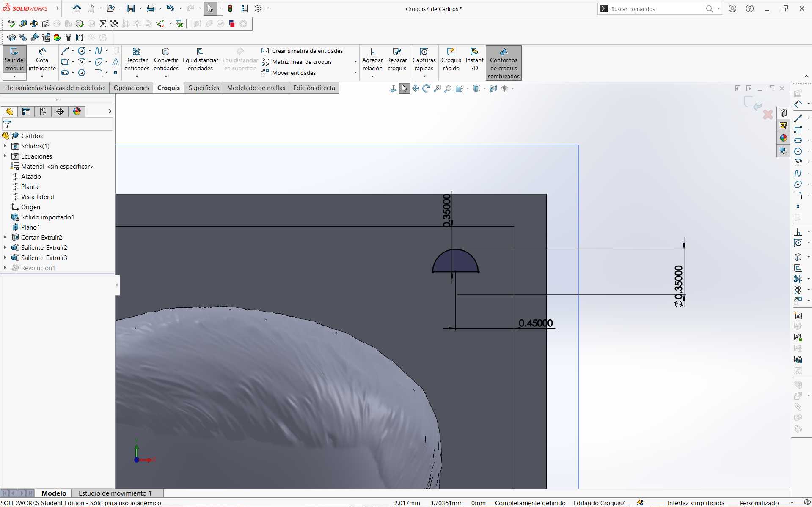Select Sólido importado1 item
This screenshot has height=507, width=812.
tap(47, 217)
